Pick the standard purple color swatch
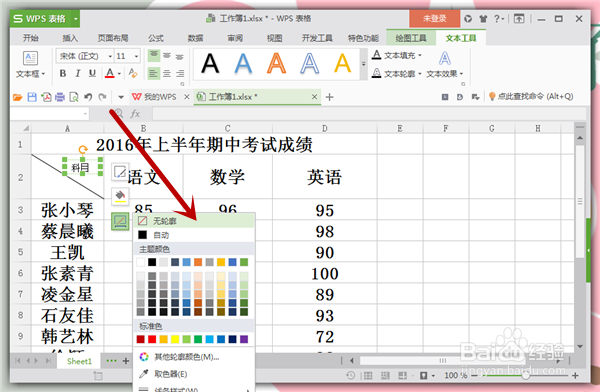Viewport: 600px width, 392px height. [244, 339]
